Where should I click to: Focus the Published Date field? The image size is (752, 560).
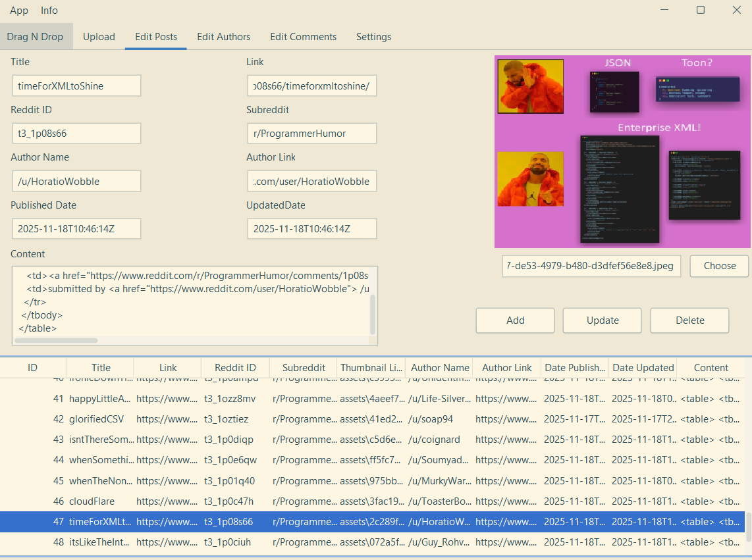(x=77, y=229)
